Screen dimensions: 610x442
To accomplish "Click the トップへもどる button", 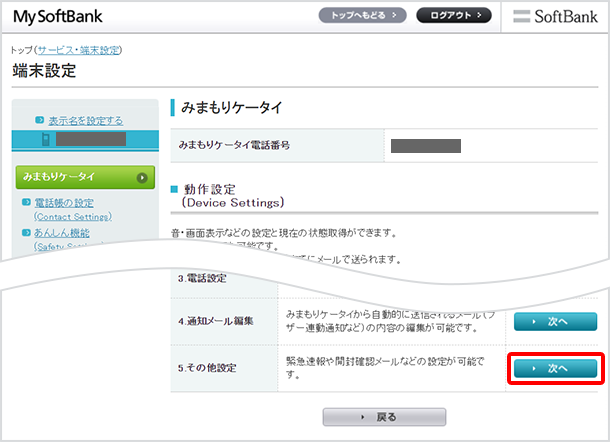I will point(362,16).
